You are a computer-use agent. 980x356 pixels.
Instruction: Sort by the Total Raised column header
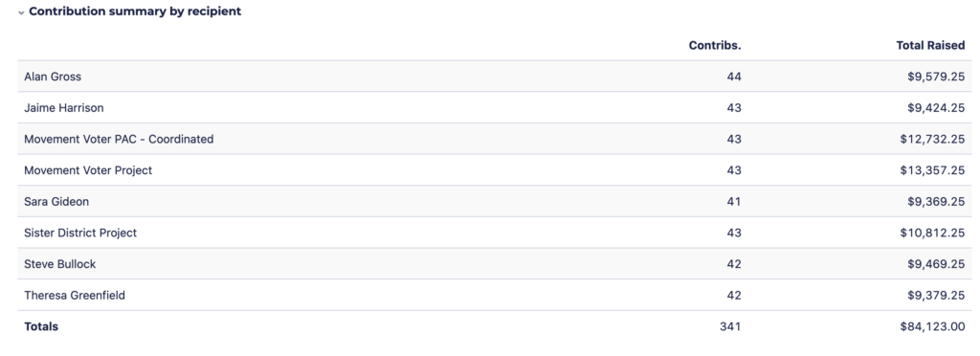930,46
